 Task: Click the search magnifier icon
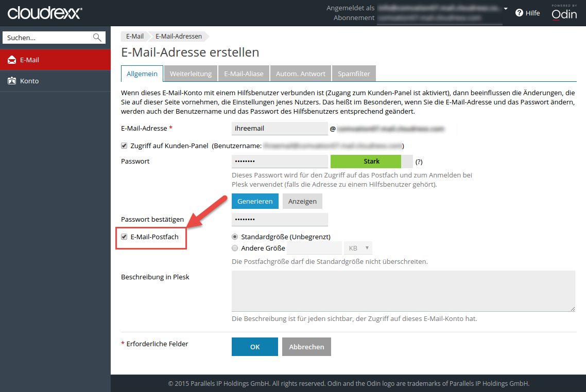pyautogui.click(x=97, y=38)
